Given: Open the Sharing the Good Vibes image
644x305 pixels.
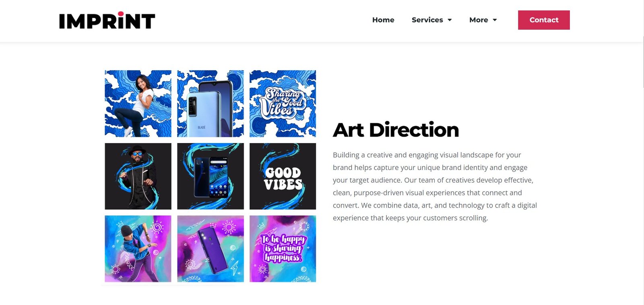Looking at the screenshot, I should pos(283,104).
